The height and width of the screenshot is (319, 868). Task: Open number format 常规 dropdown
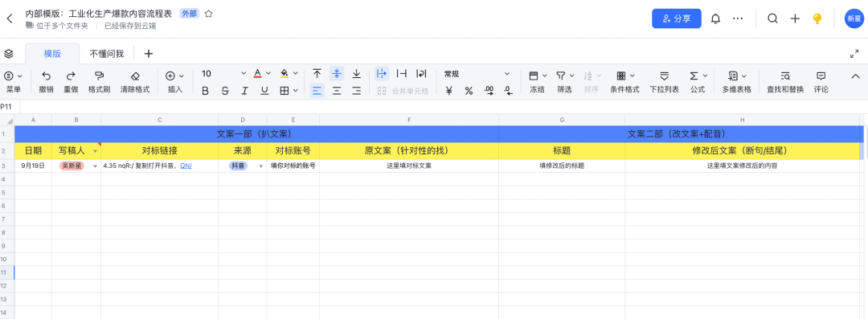tap(477, 74)
